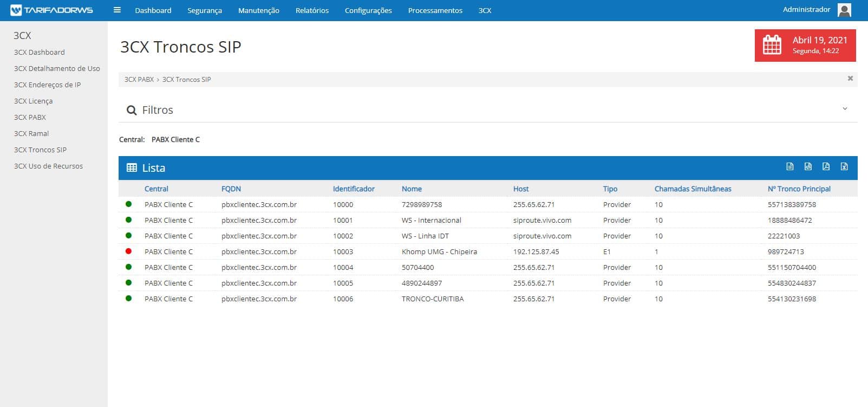868x407 pixels.
Task: Sort by Host column header
Action: (x=521, y=189)
